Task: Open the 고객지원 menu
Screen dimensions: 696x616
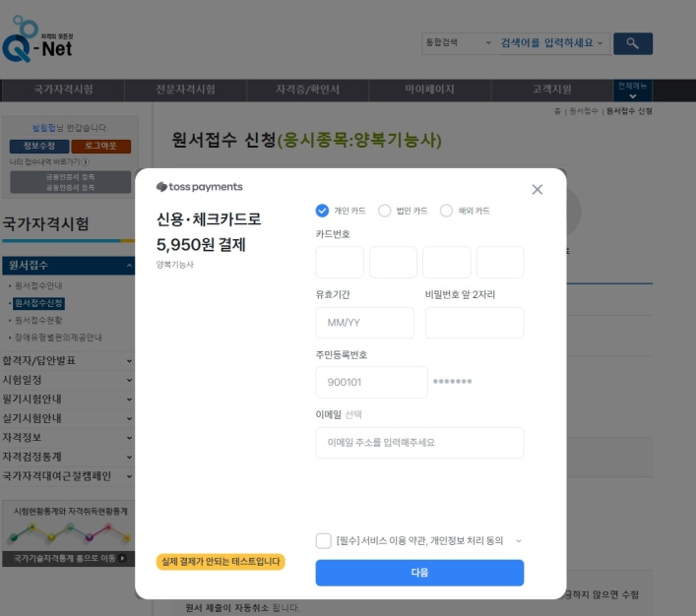Action: (551, 90)
